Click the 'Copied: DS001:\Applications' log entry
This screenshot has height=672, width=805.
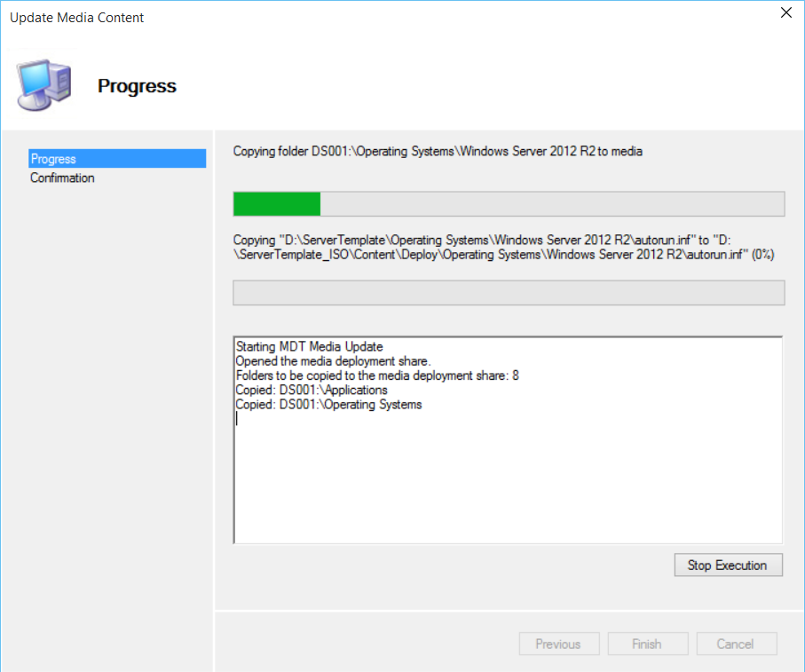pos(312,390)
